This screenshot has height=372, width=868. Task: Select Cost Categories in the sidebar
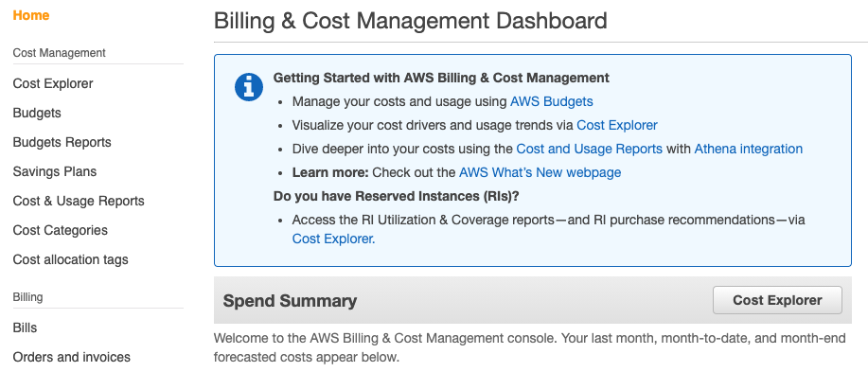click(x=61, y=230)
